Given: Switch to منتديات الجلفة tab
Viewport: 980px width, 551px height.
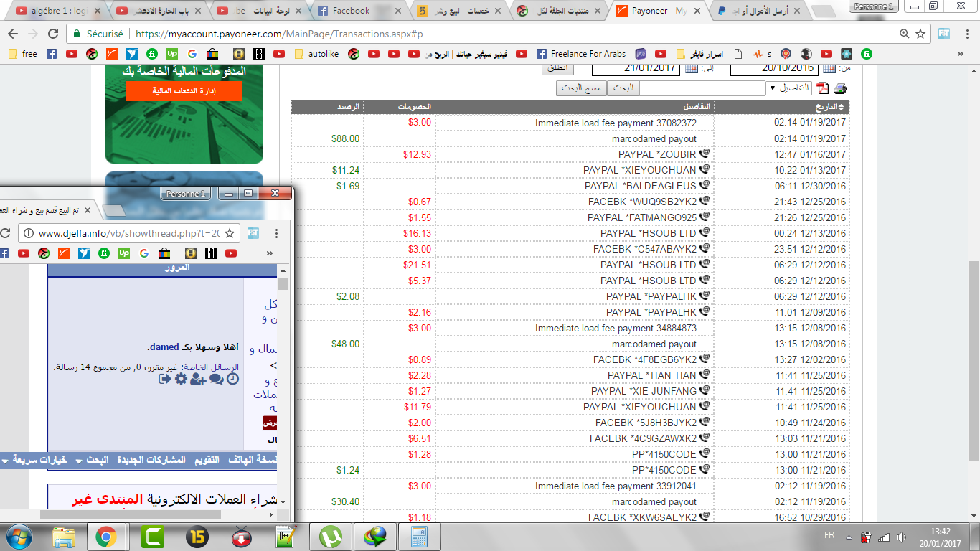Looking at the screenshot, I should pyautogui.click(x=559, y=11).
